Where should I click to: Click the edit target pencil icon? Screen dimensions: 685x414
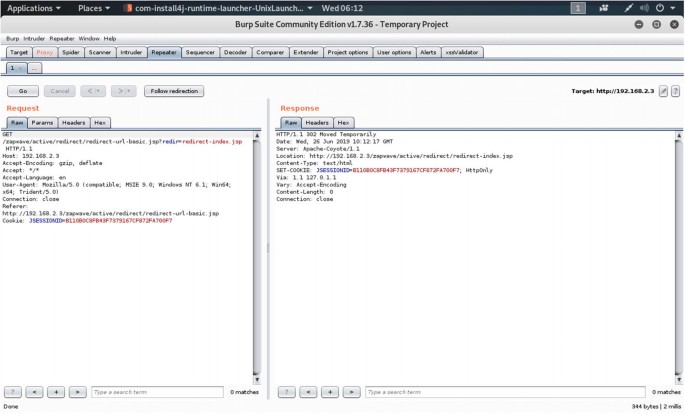click(x=663, y=91)
